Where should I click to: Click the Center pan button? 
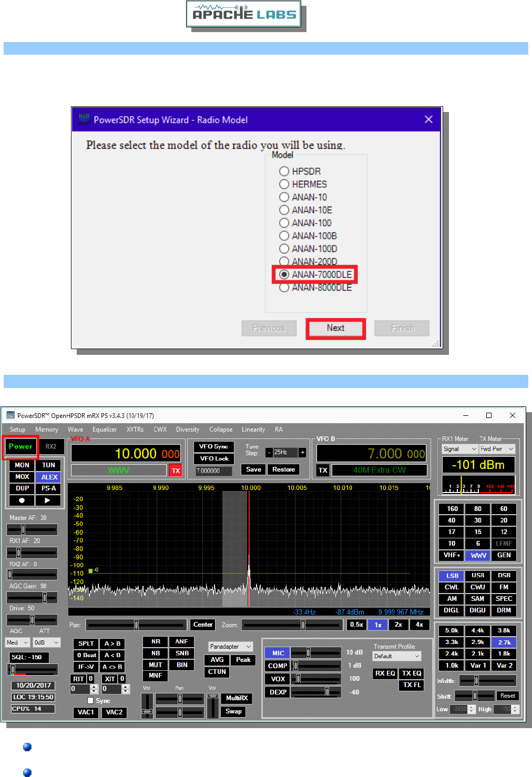(x=203, y=625)
